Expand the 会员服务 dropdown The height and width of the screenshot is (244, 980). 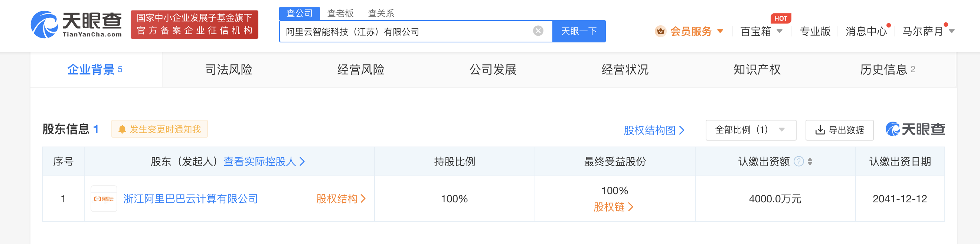tap(720, 31)
